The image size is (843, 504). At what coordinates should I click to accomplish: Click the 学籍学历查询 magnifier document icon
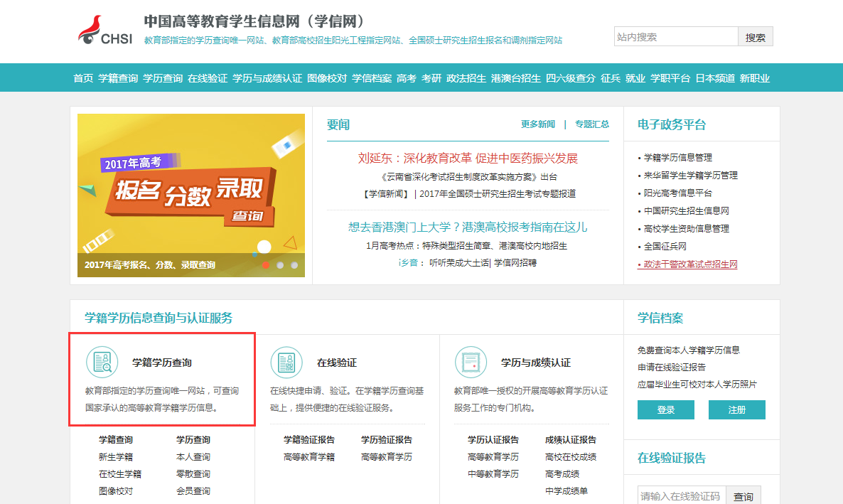click(102, 362)
